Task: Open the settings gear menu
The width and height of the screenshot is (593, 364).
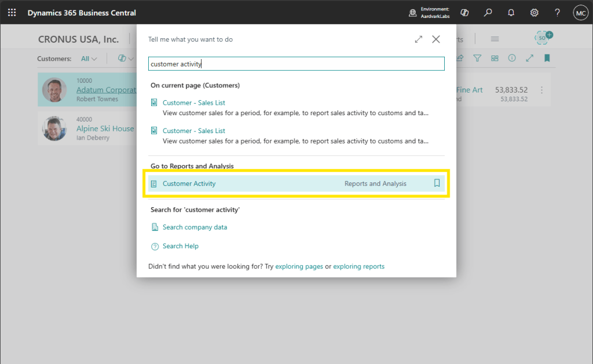Action: point(534,12)
